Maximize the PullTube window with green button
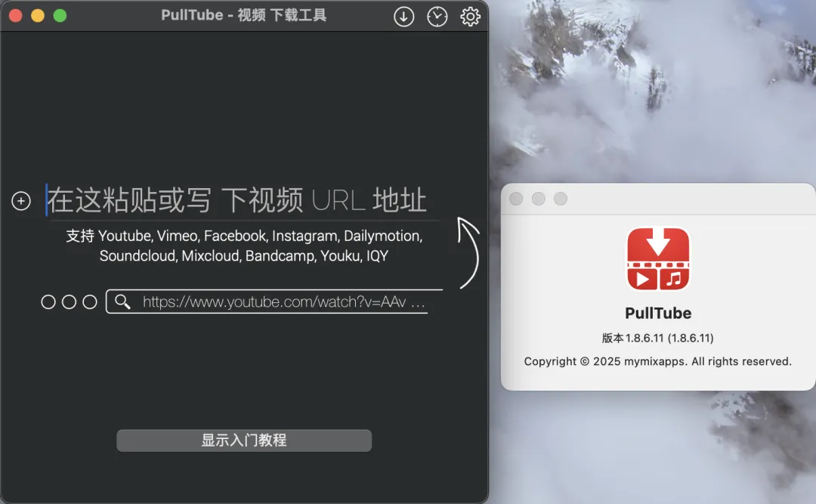The image size is (816, 504). point(60,16)
